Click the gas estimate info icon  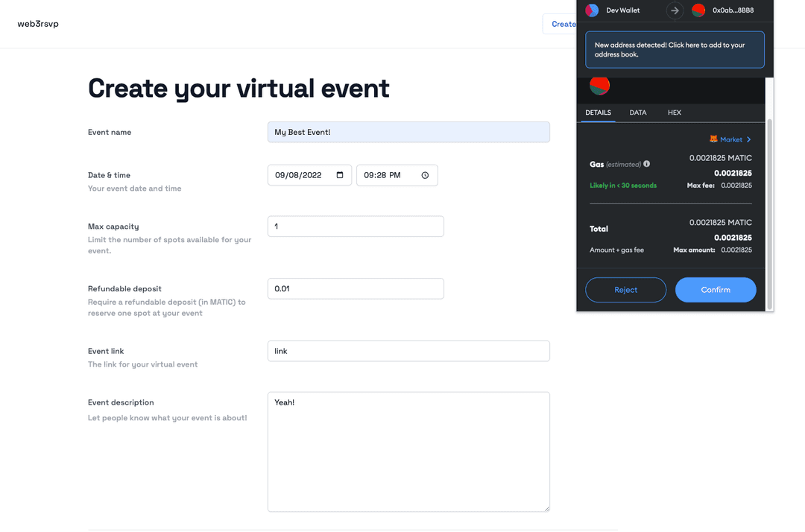click(646, 164)
